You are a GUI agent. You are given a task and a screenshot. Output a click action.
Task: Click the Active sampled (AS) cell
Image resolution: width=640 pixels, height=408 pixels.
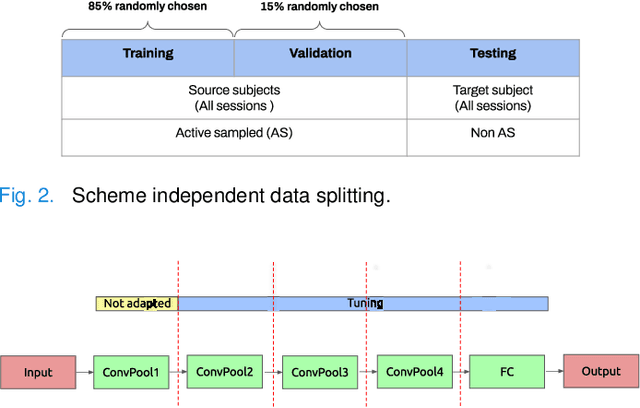[234, 132]
